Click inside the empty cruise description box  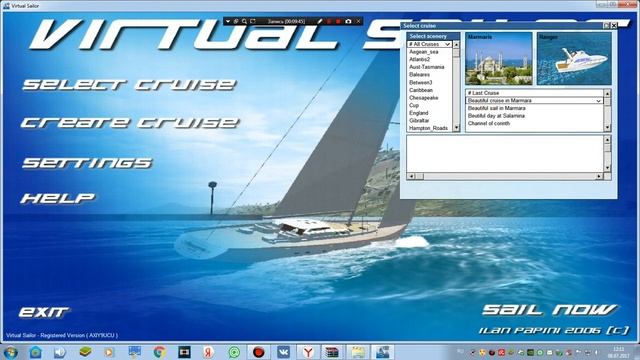pos(505,154)
